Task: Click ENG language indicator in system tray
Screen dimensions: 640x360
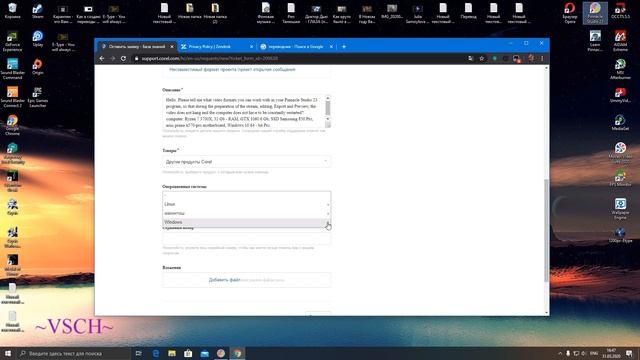Action: click(x=594, y=353)
